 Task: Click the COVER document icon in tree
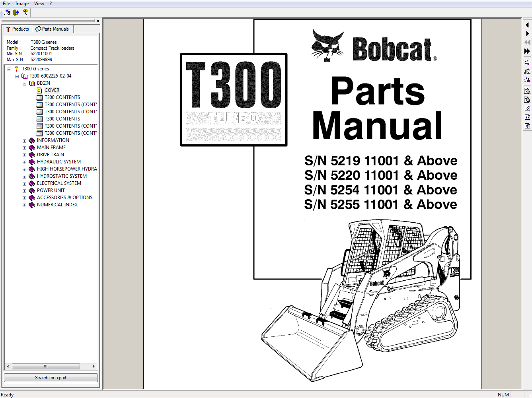[39, 90]
